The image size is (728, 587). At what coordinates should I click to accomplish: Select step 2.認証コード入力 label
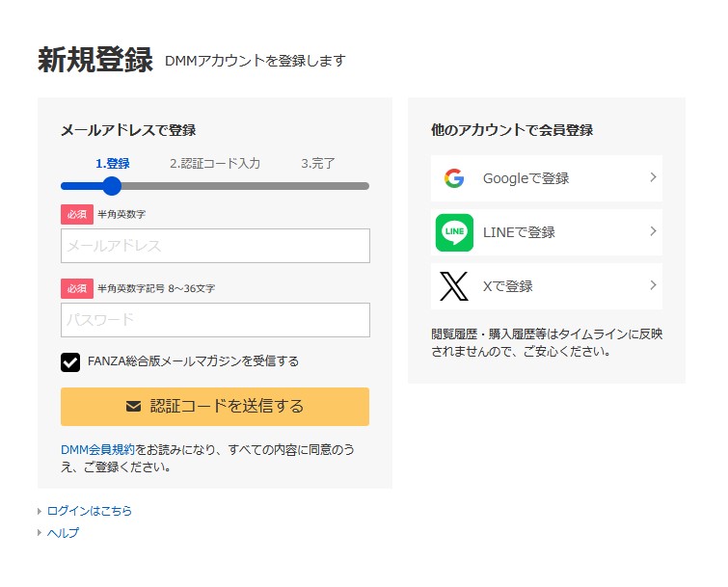point(214,164)
